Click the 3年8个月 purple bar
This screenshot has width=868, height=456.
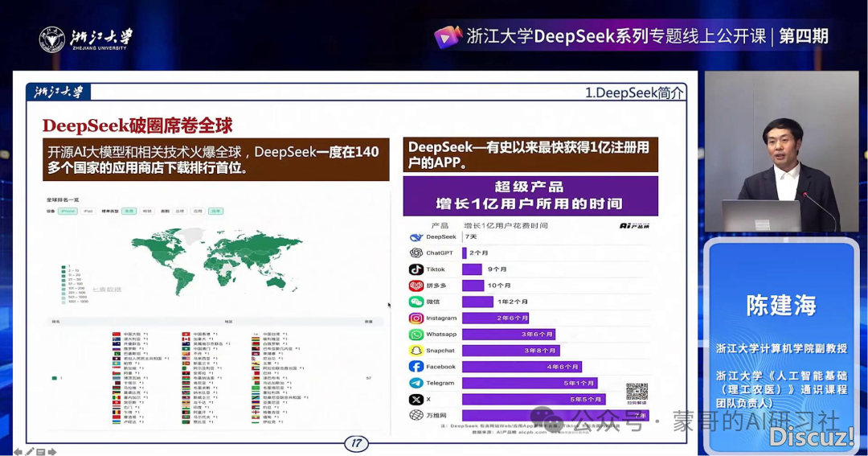pos(511,351)
